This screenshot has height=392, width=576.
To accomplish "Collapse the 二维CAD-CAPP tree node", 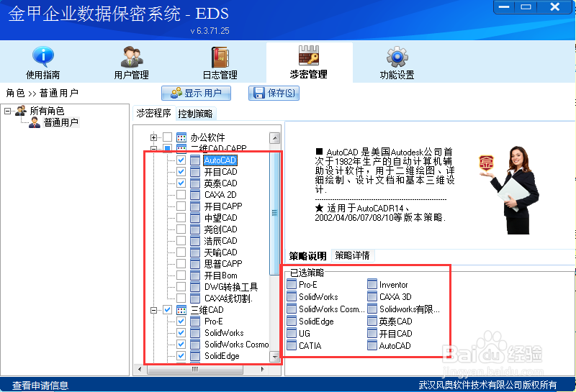I will pos(153,149).
